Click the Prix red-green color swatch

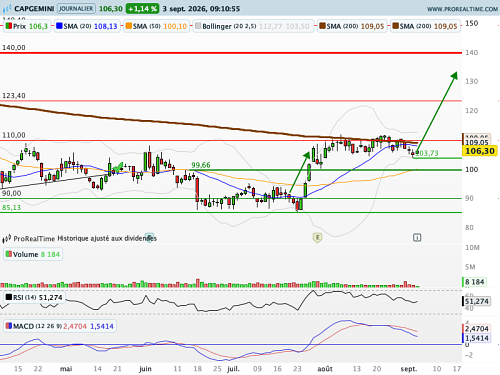(9, 26)
